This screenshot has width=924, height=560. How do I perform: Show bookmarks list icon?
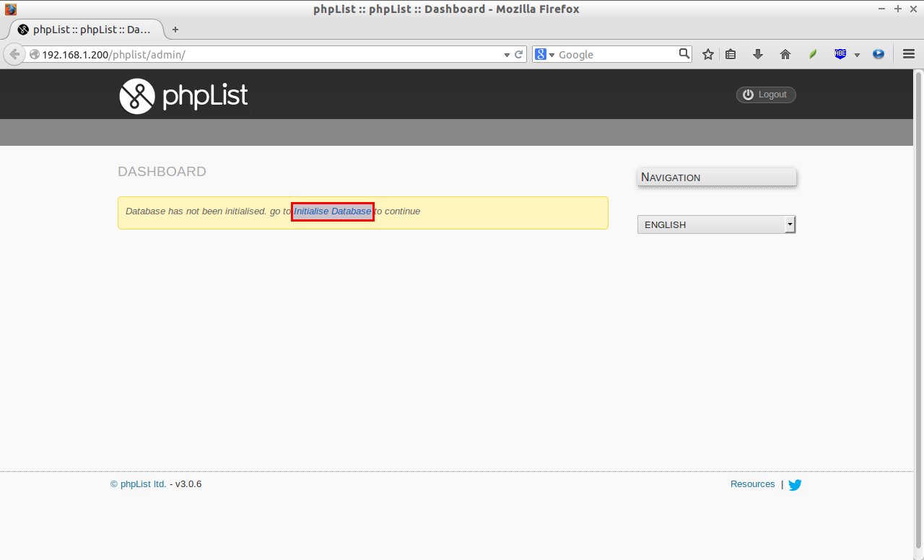[731, 54]
